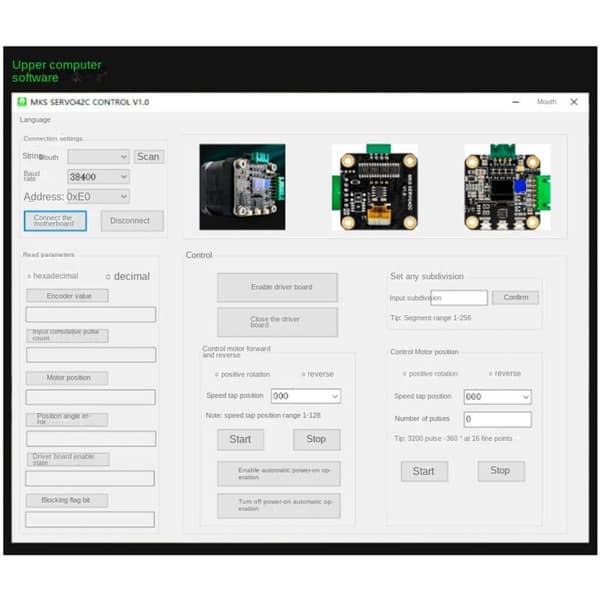The width and height of the screenshot is (600, 600).
Task: Minimize the MKS SERVO42C window
Action: click(x=515, y=102)
